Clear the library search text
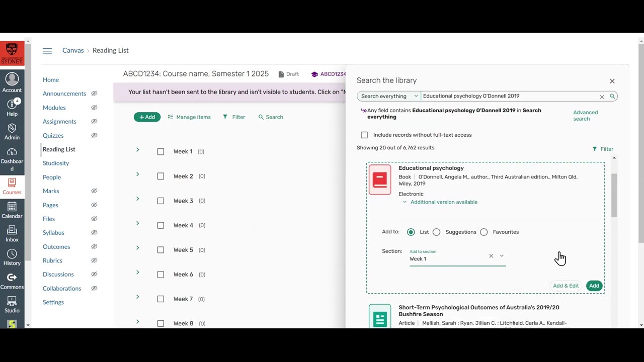This screenshot has height=362, width=644. coord(602,97)
